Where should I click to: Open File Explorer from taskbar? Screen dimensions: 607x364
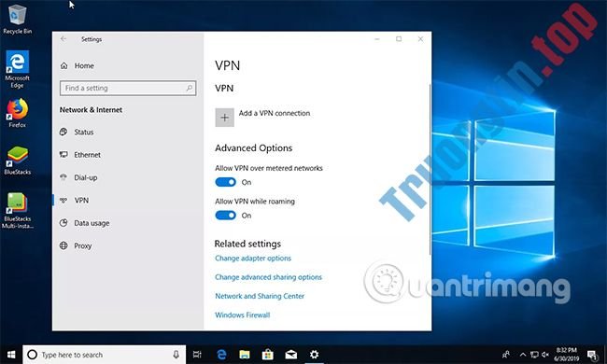(245, 355)
